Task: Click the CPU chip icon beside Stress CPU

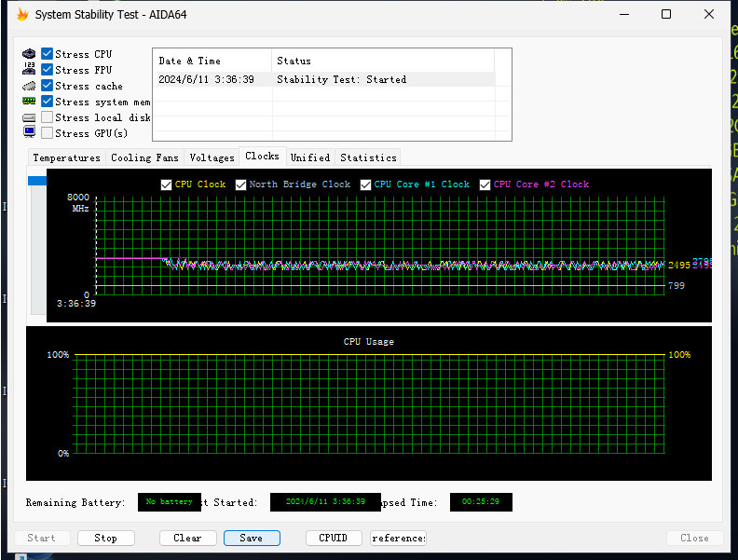Action: [x=29, y=54]
